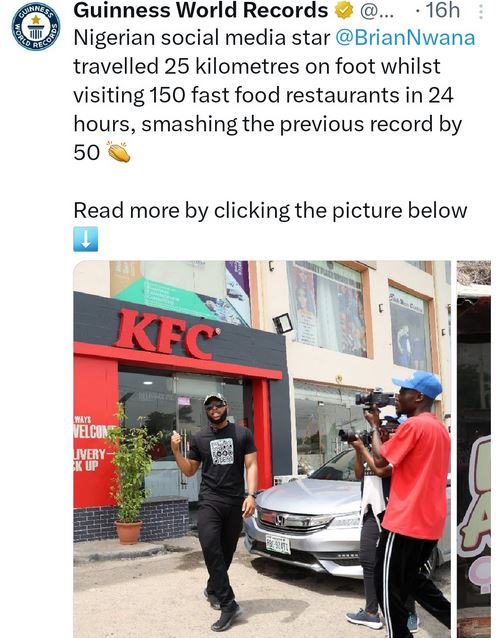Click the clapping hands emoji
The height and width of the screenshot is (638, 500).
click(x=118, y=152)
